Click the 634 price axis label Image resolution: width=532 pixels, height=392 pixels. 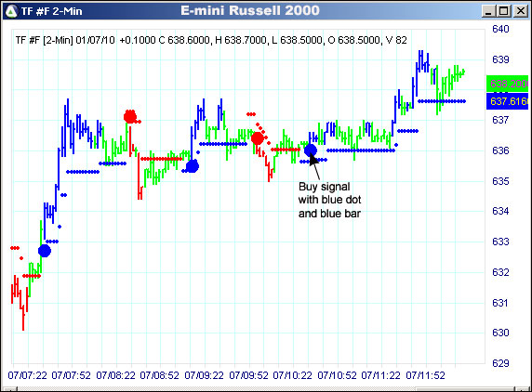pos(500,211)
